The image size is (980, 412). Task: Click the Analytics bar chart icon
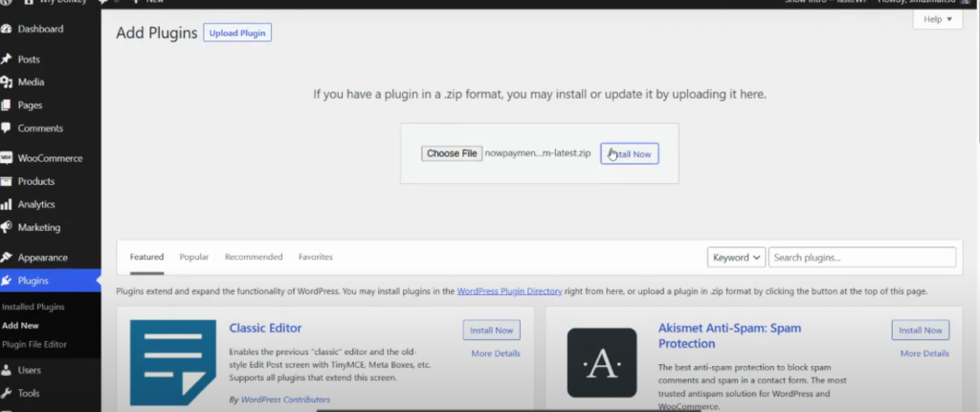point(6,204)
